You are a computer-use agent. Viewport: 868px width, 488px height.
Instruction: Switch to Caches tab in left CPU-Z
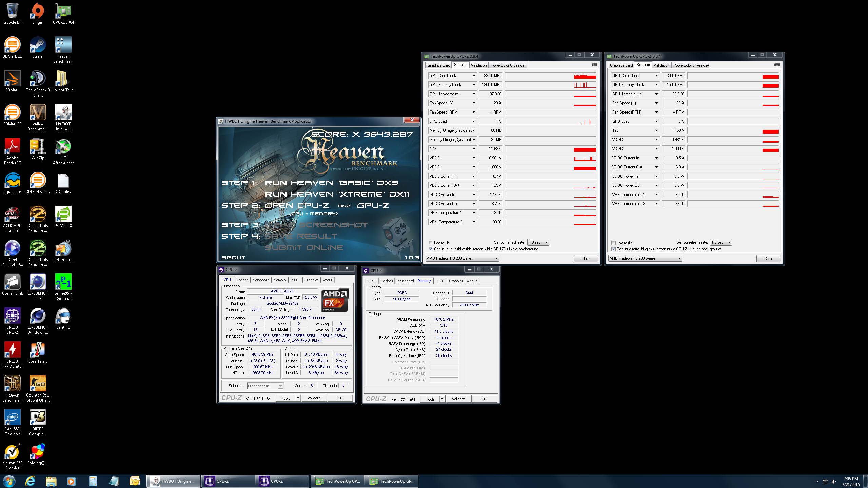pyautogui.click(x=242, y=280)
